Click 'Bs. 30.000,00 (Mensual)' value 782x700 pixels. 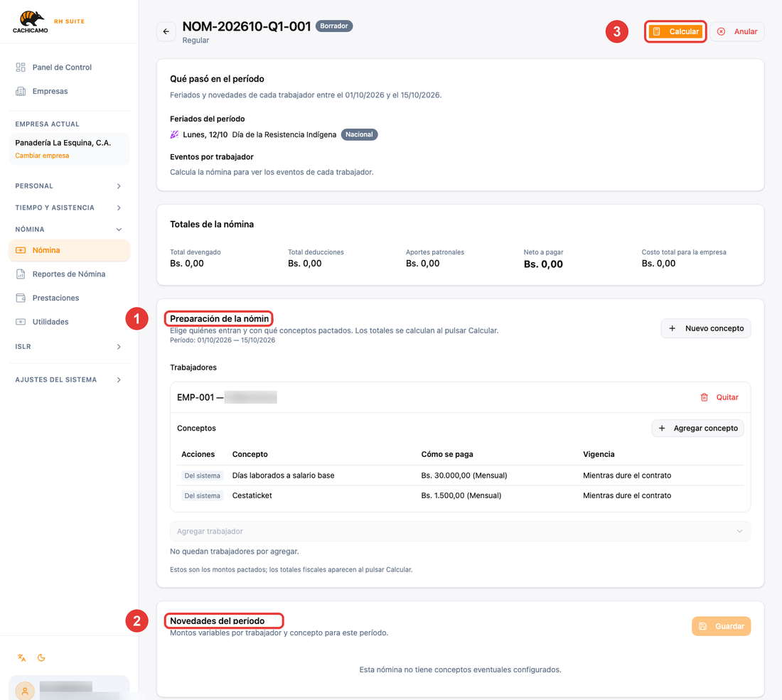click(464, 475)
